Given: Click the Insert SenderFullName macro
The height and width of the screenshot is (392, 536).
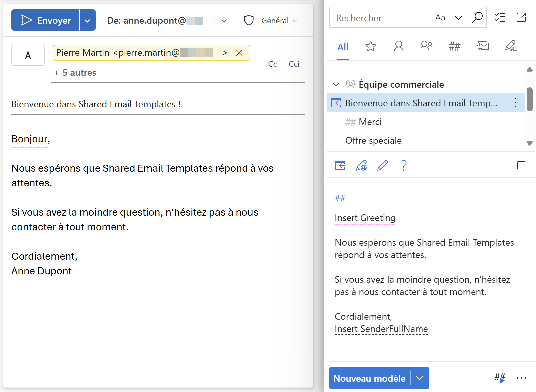Looking at the screenshot, I should click(381, 329).
